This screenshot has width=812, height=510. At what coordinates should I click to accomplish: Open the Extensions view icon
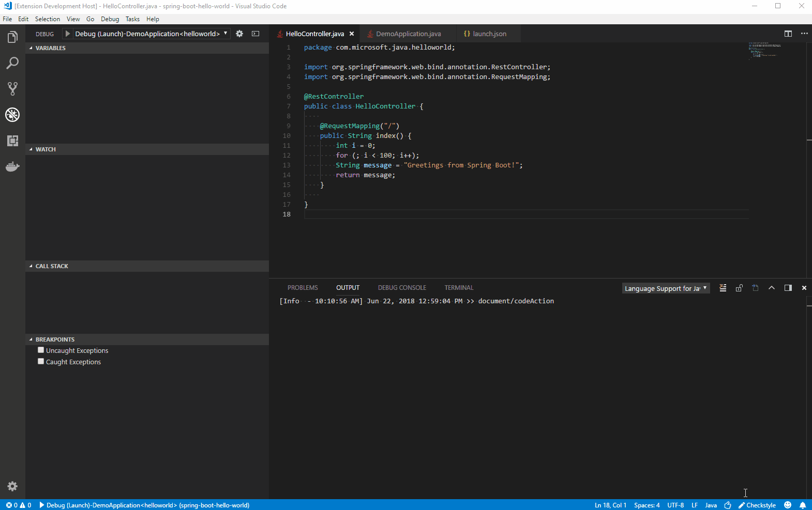[x=12, y=141]
